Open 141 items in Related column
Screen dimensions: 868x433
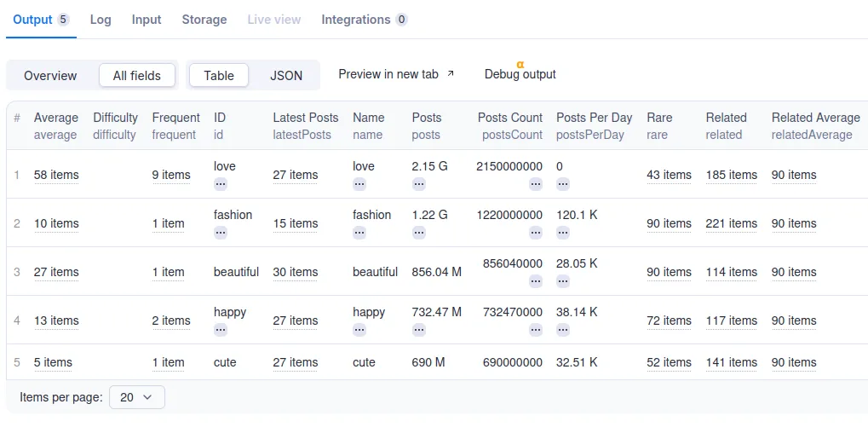tap(731, 362)
